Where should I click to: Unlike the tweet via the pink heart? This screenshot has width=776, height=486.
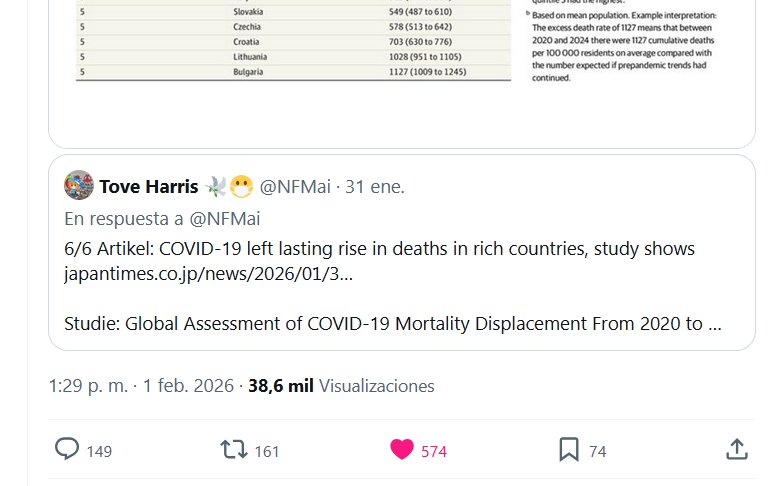(401, 450)
